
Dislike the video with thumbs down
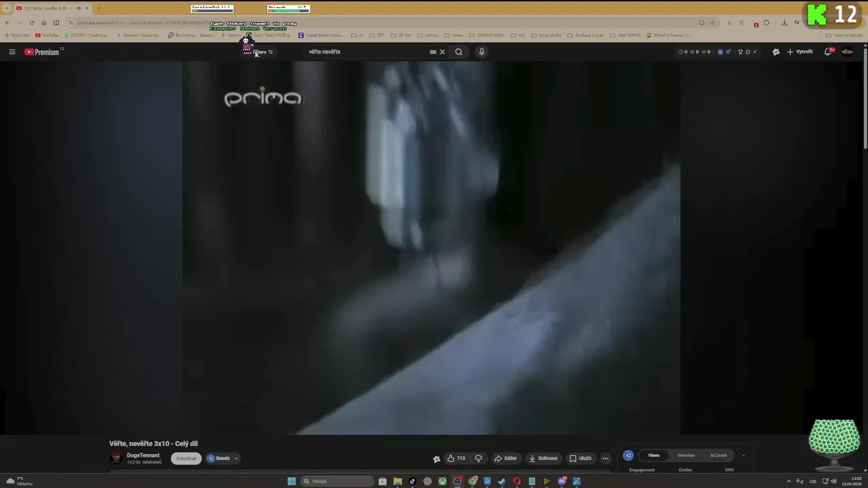click(x=478, y=458)
